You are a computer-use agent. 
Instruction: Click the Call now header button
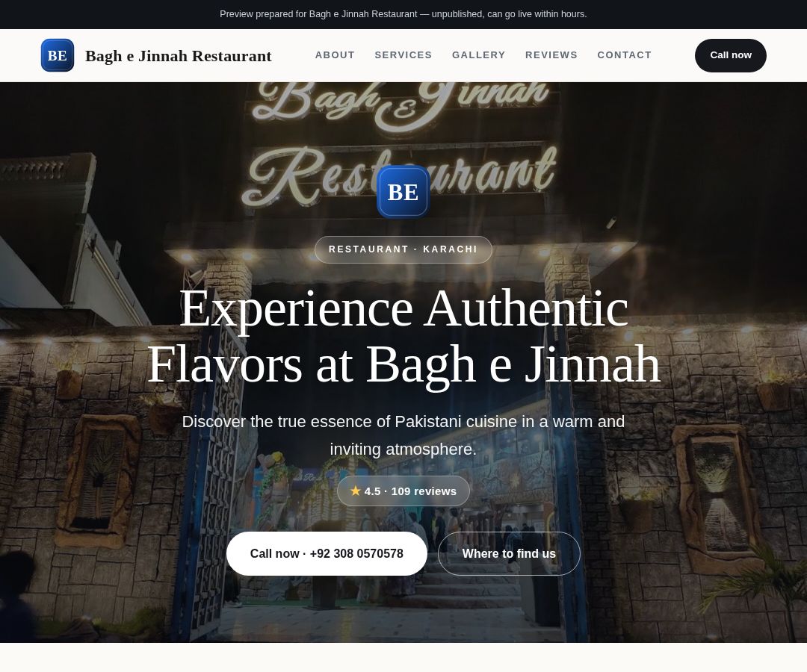coord(730,55)
